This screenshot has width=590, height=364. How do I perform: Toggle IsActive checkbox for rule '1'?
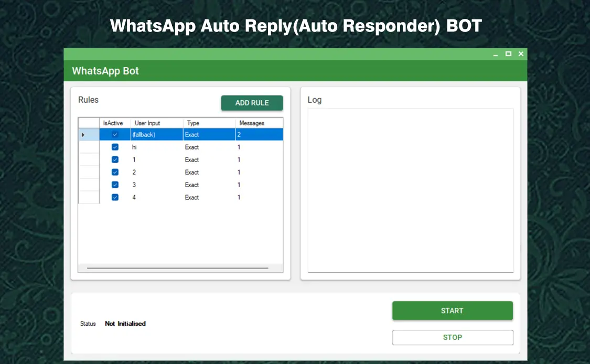pos(115,160)
